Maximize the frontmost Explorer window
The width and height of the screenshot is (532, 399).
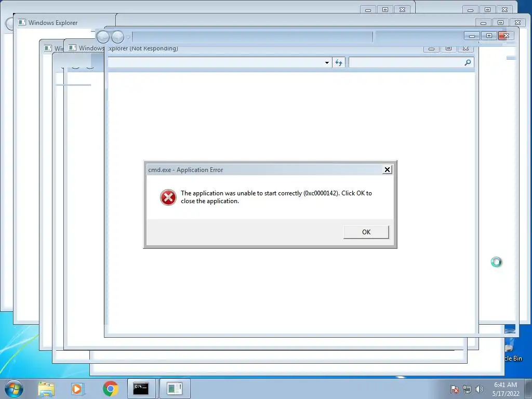pyautogui.click(x=489, y=36)
